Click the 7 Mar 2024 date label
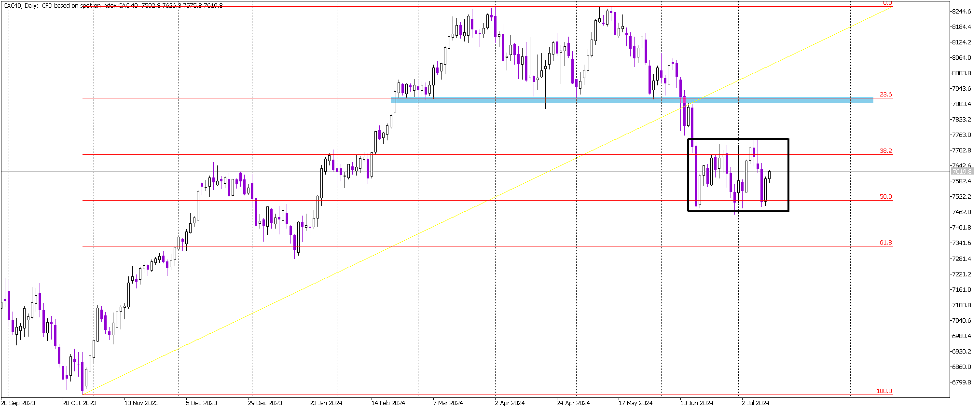Screen dimensions: 980x409 click(x=448, y=403)
